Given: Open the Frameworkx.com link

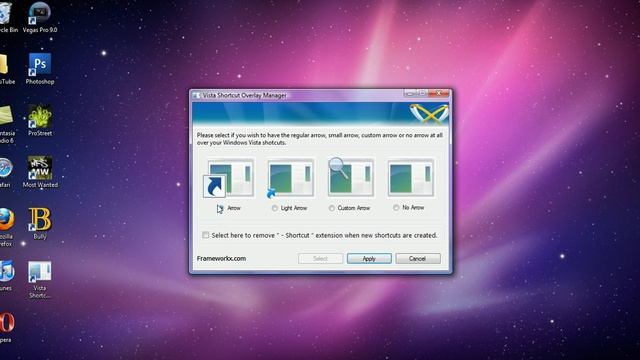Looking at the screenshot, I should [x=221, y=258].
